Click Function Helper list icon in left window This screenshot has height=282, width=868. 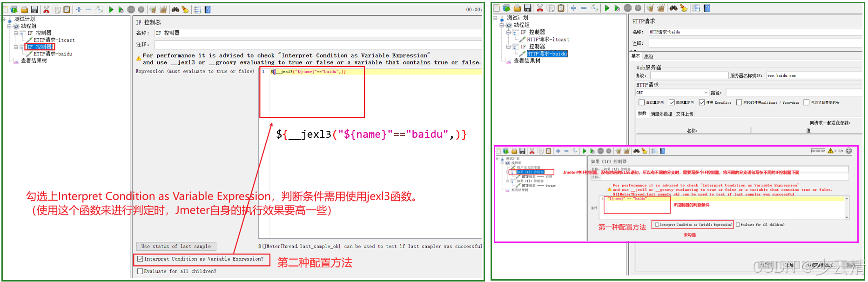[x=197, y=9]
